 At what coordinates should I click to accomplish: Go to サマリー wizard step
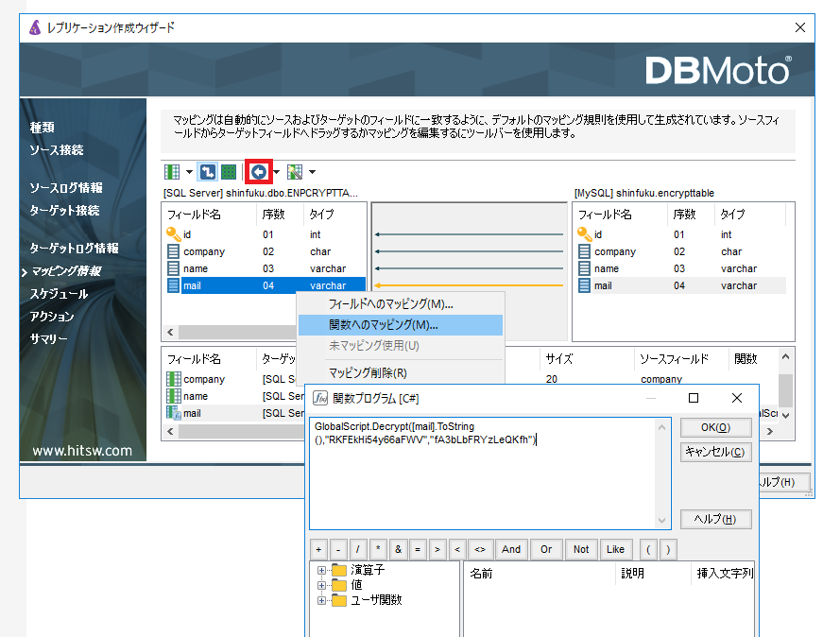tap(49, 338)
